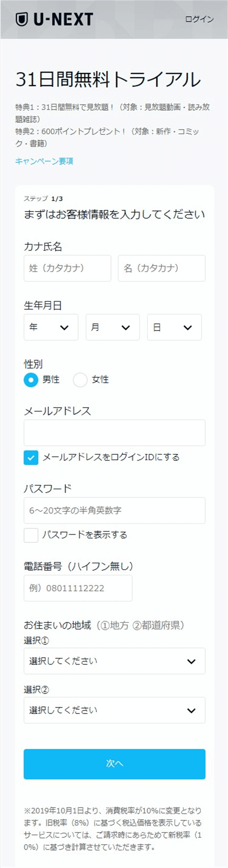228x868 pixels.
Task: Open the 年 (year) dropdown
Action: [51, 327]
